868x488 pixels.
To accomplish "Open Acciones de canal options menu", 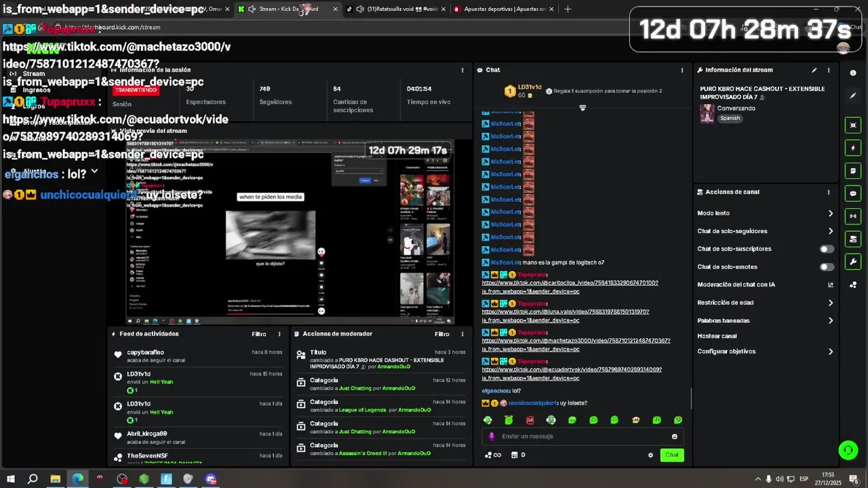I will [x=829, y=192].
